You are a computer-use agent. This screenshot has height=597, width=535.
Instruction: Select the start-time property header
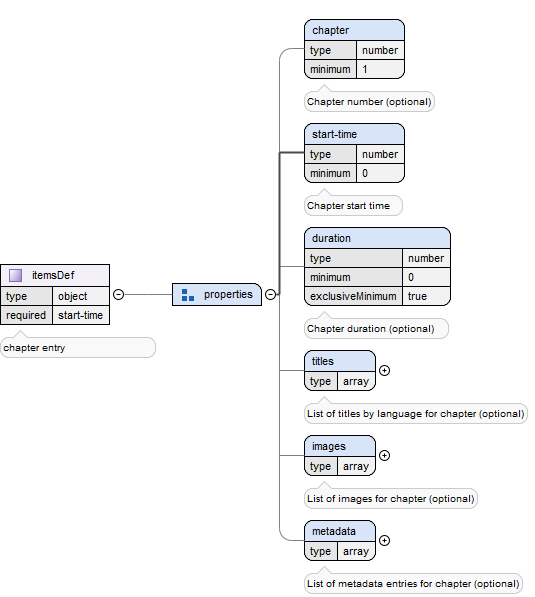click(355, 134)
